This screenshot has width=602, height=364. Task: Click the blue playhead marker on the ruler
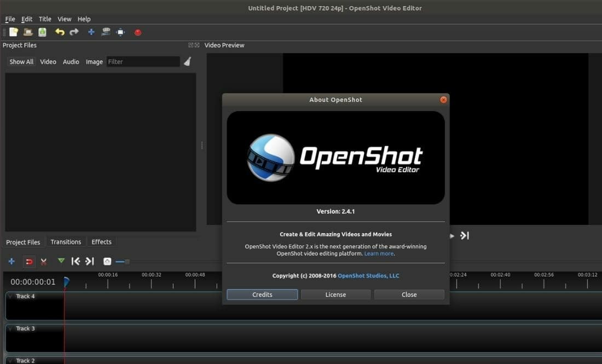tap(66, 282)
